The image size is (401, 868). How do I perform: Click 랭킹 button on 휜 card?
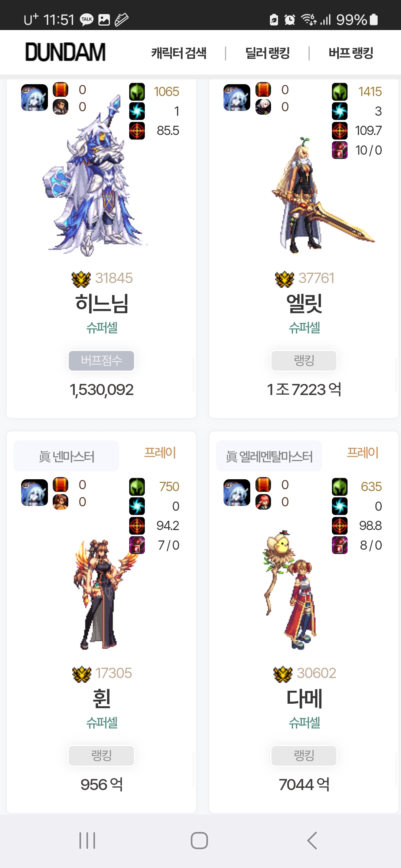point(101,756)
